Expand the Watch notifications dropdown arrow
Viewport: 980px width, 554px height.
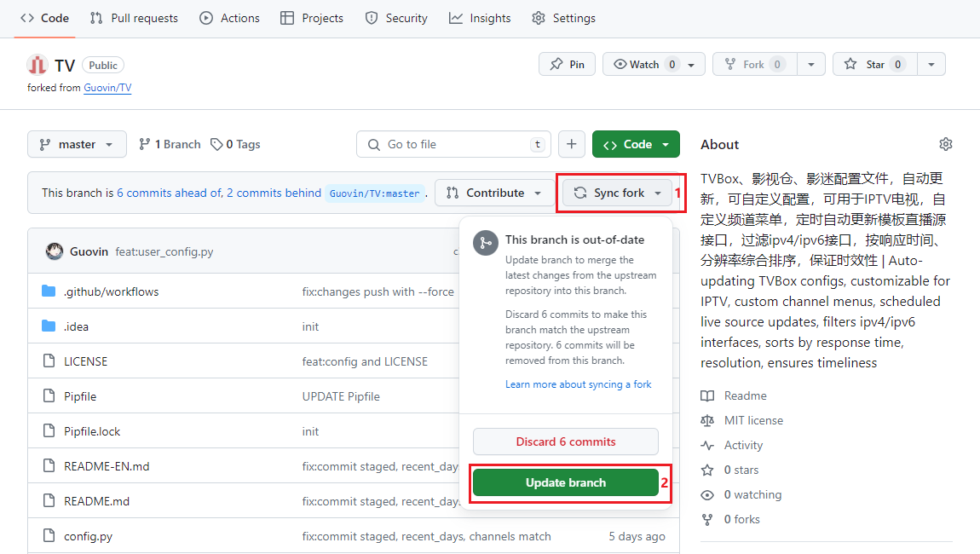[691, 65]
